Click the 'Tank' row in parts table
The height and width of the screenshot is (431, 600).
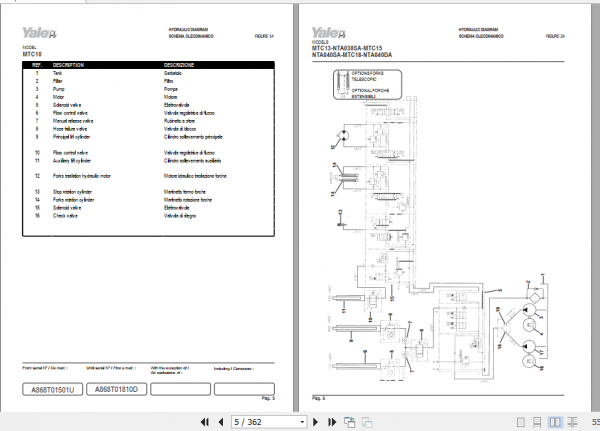(x=148, y=73)
